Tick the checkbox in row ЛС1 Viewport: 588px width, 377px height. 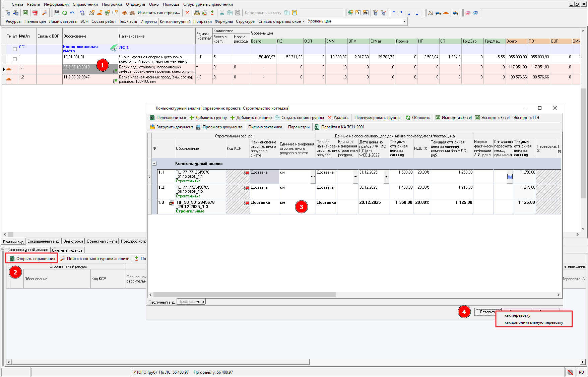tap(15, 49)
